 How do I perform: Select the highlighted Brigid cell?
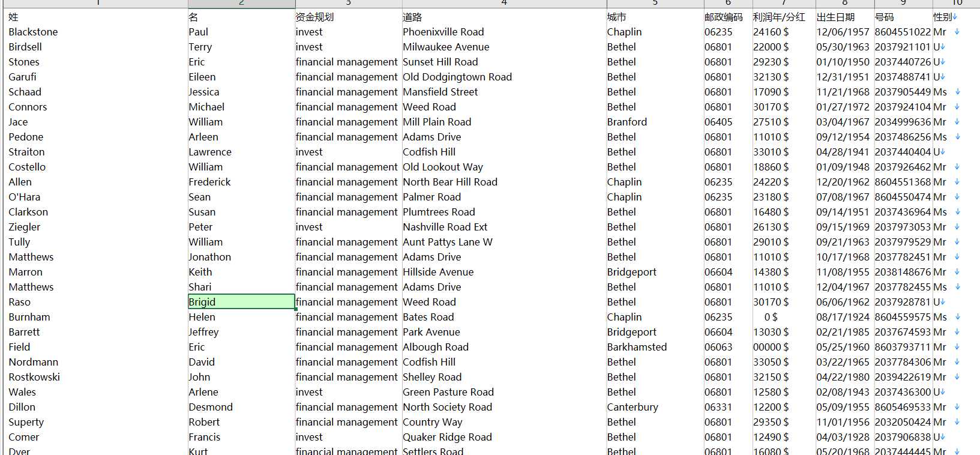click(x=241, y=302)
